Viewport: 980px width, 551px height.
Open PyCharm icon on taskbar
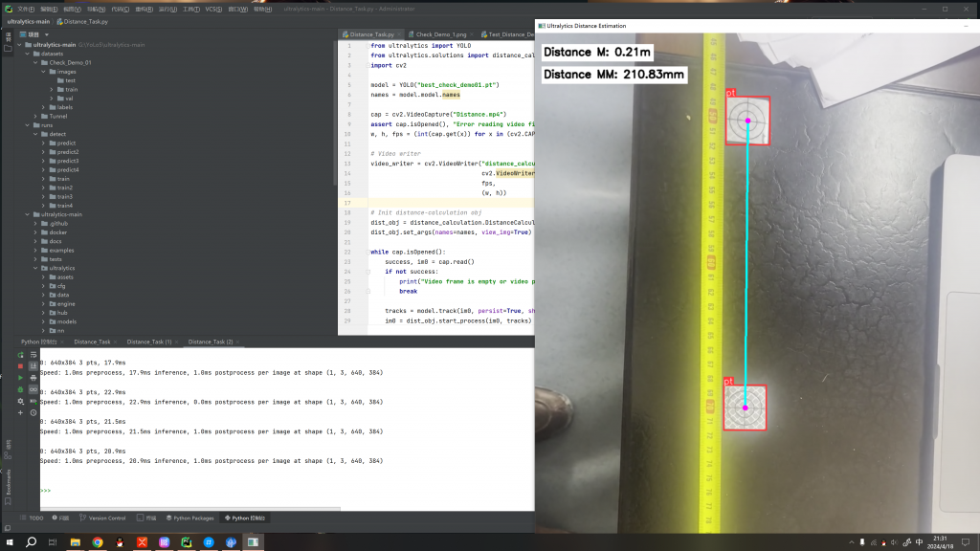[x=187, y=542]
